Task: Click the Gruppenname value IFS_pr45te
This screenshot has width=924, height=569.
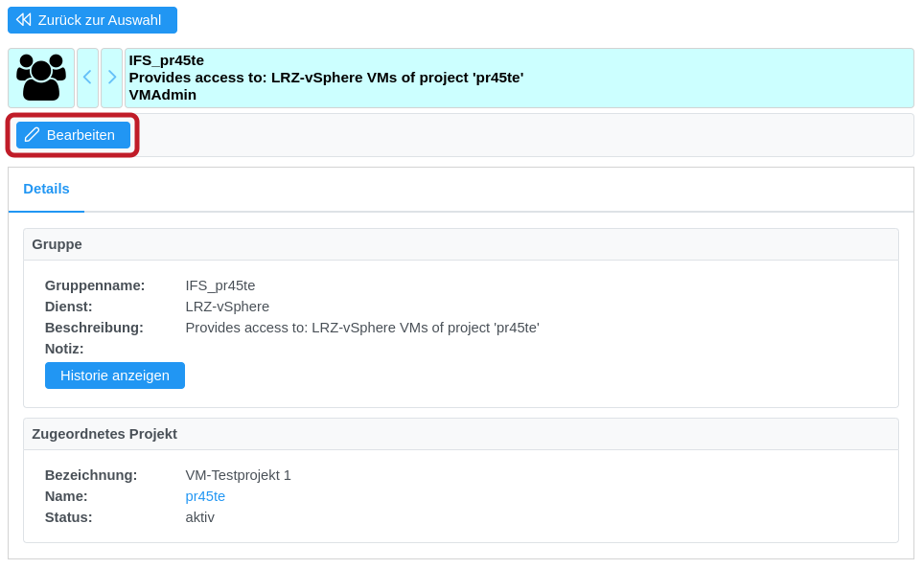Action: pyautogui.click(x=220, y=285)
